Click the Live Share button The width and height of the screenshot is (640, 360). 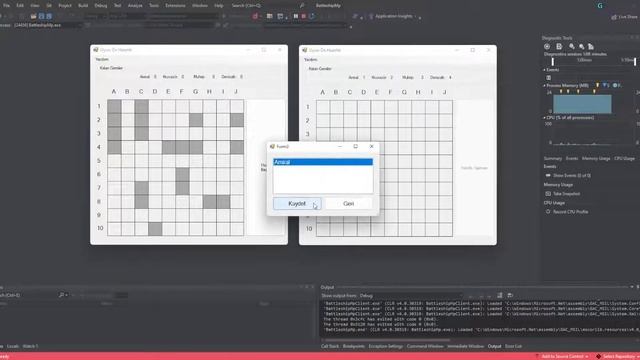pos(624,17)
